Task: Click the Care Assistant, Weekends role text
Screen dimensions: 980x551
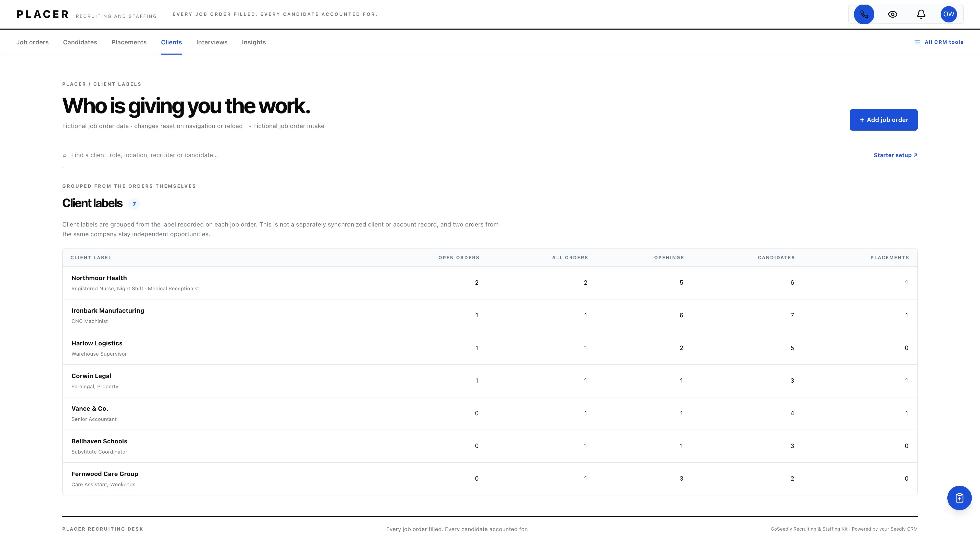Action: [x=103, y=484]
